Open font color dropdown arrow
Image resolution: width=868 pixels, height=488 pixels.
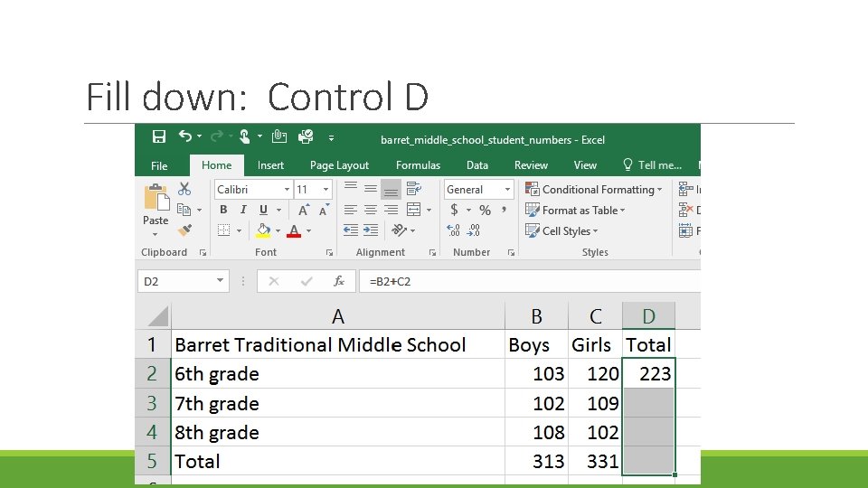pyautogui.click(x=309, y=230)
